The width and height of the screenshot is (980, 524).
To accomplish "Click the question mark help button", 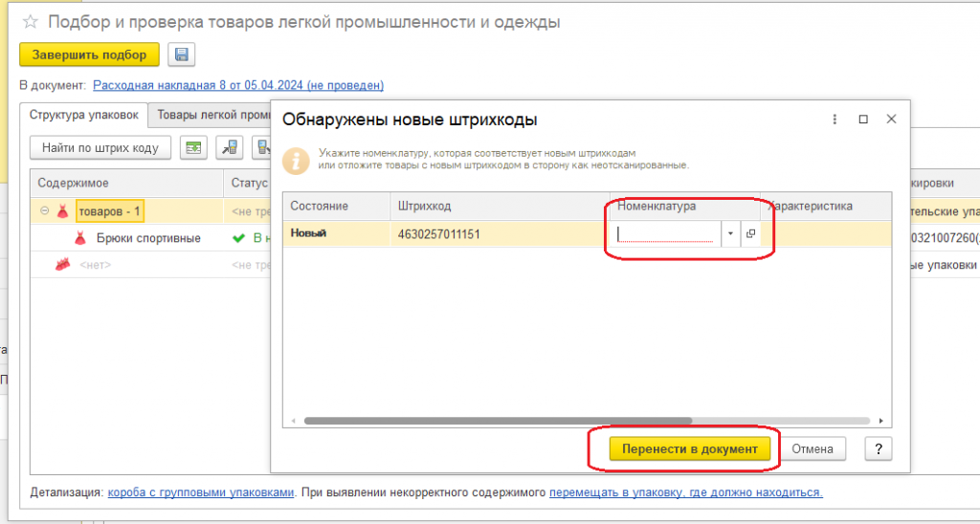I will point(879,448).
